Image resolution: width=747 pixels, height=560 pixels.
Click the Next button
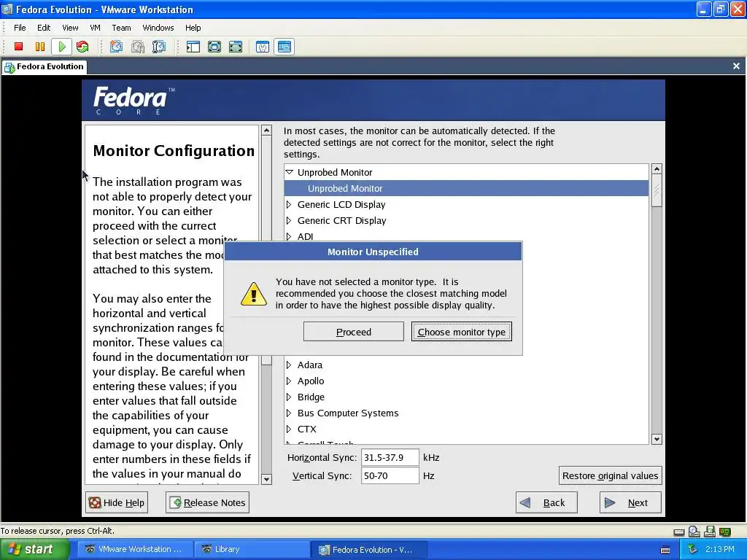click(630, 503)
